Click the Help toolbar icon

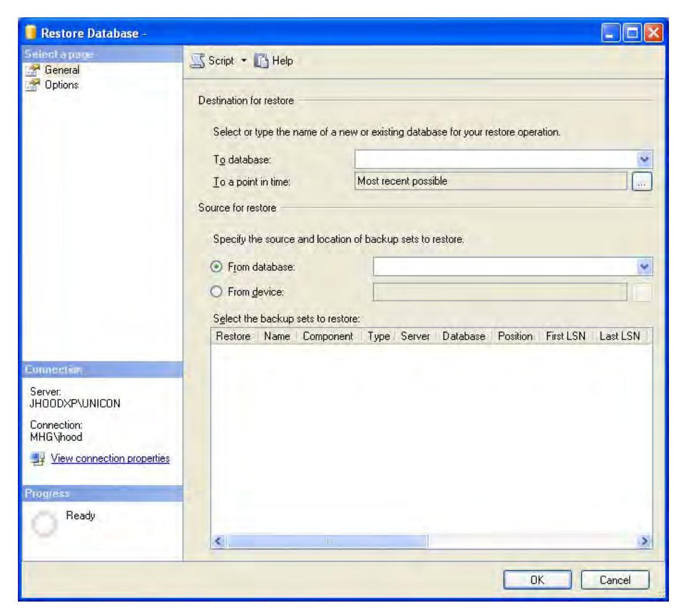click(261, 61)
